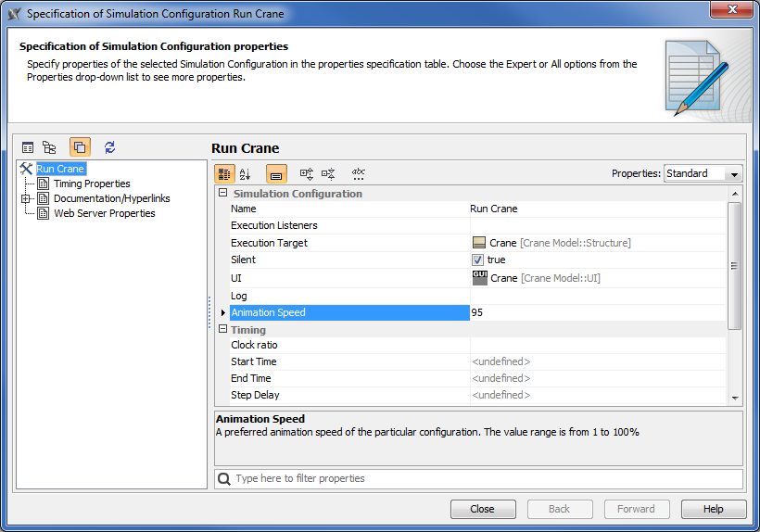Click the property table scrollbar thumb
760x532 pixels.
734,265
